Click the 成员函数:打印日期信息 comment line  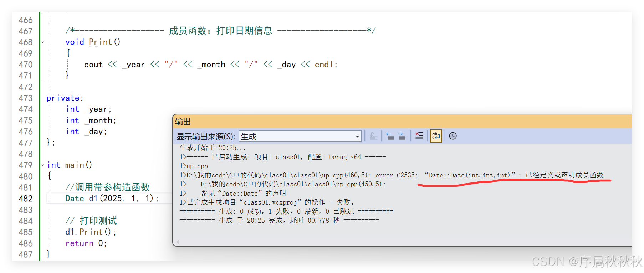click(220, 31)
